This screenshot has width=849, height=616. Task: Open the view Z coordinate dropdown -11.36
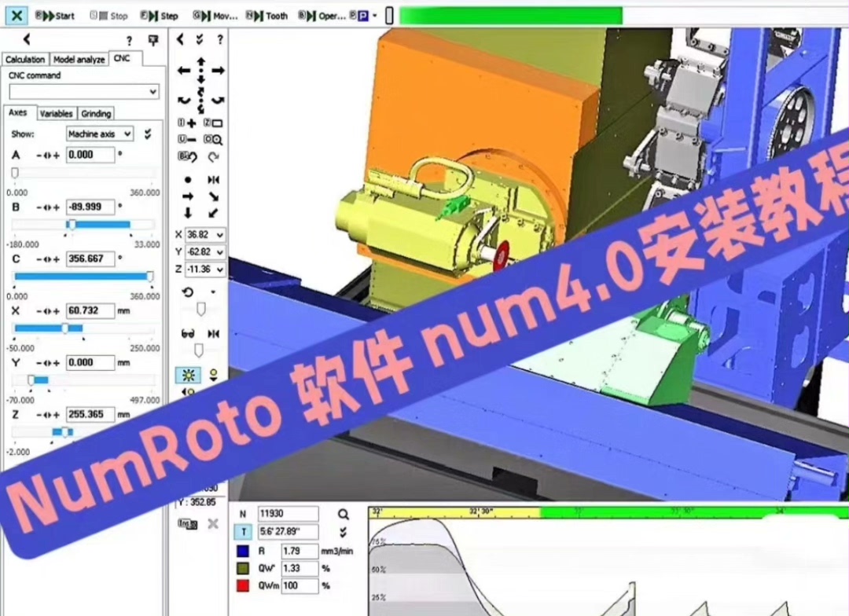click(x=205, y=269)
